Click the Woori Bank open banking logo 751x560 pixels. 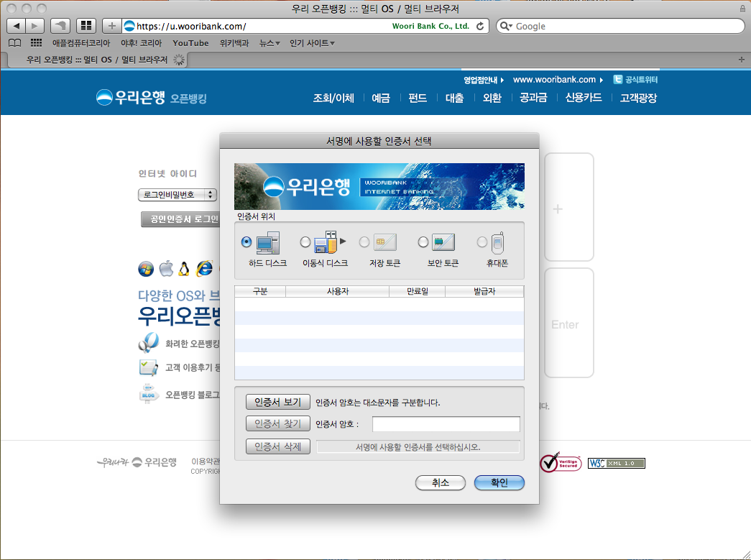pos(152,98)
